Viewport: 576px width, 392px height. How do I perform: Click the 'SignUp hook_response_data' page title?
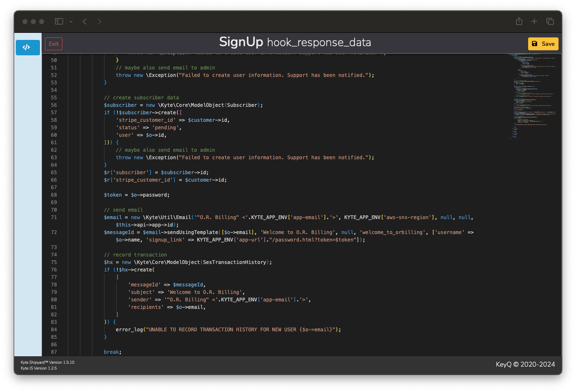[295, 42]
